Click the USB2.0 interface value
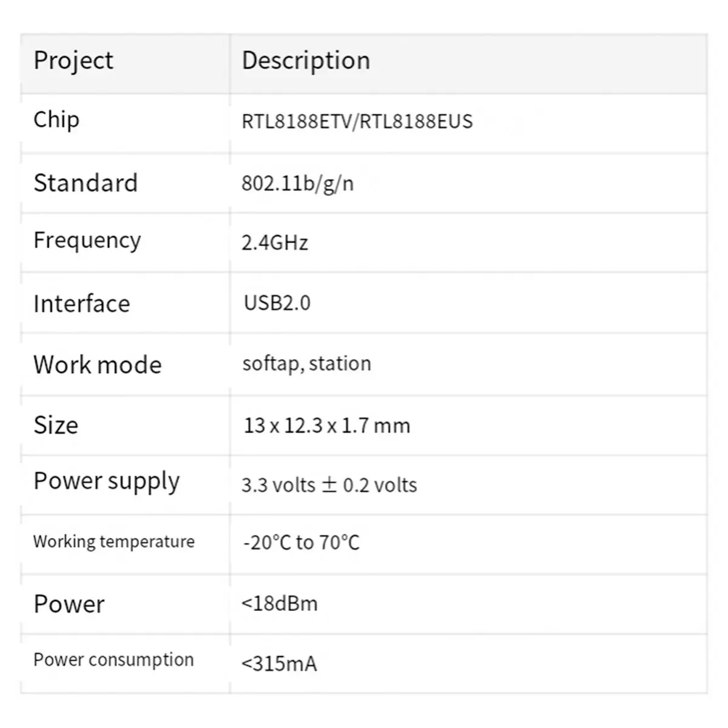 tap(277, 303)
